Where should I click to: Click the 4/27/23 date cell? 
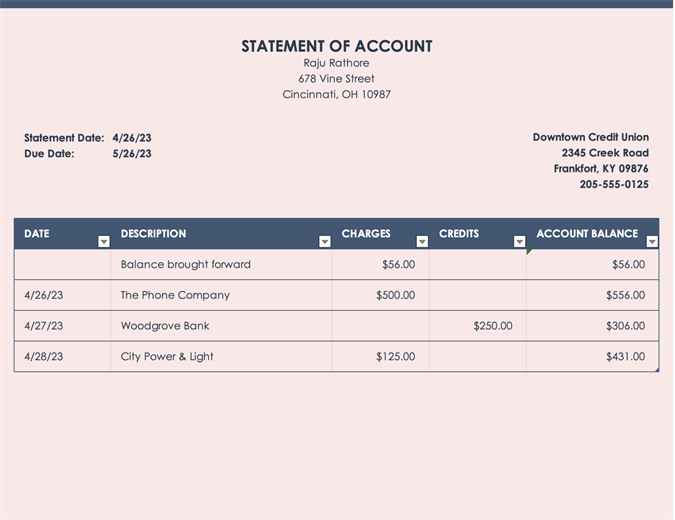44,326
